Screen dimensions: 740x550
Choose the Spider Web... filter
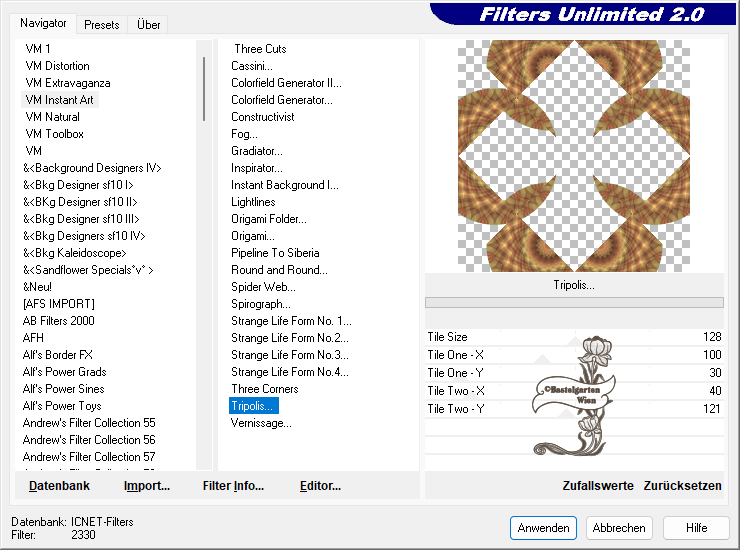[261, 287]
